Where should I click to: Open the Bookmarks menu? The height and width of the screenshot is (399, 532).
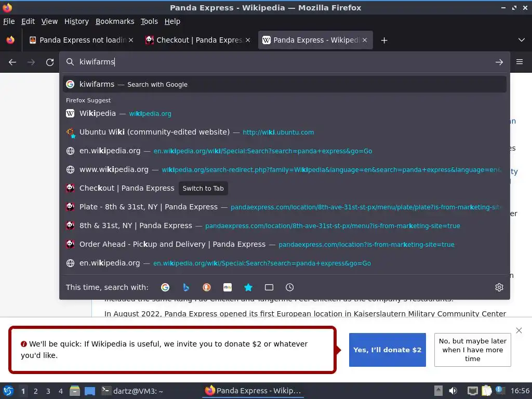point(115,21)
